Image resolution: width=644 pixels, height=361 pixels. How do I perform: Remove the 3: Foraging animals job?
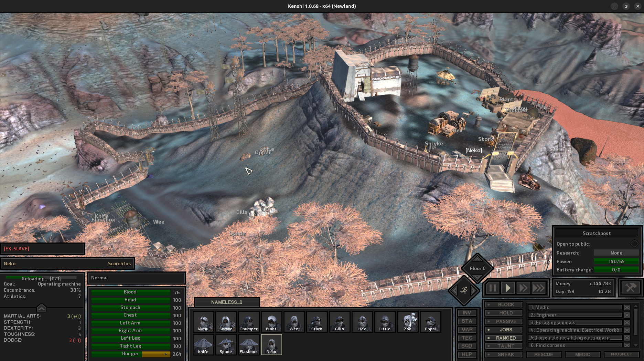pyautogui.click(x=627, y=322)
